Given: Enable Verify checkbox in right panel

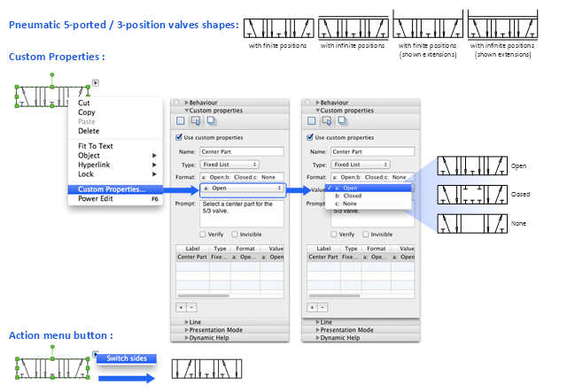Looking at the screenshot, I should tap(334, 234).
